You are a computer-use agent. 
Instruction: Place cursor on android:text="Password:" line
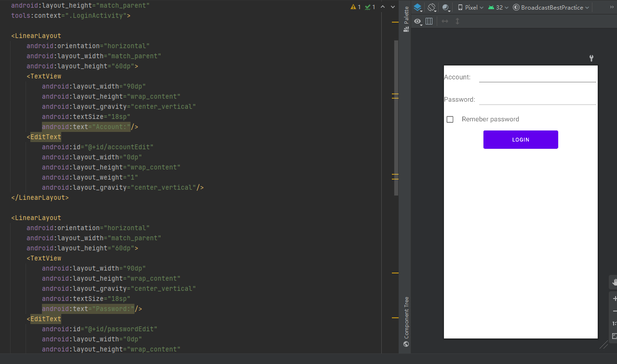[92, 309]
